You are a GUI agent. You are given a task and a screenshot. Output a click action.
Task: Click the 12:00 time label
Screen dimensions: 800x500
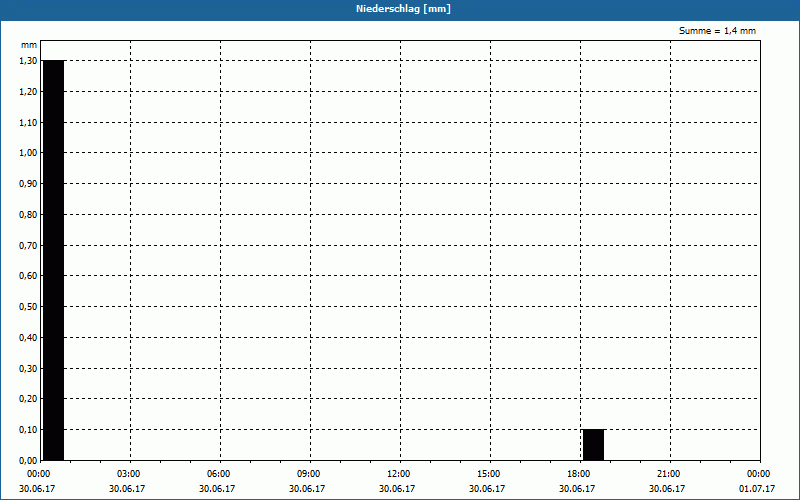(398, 474)
